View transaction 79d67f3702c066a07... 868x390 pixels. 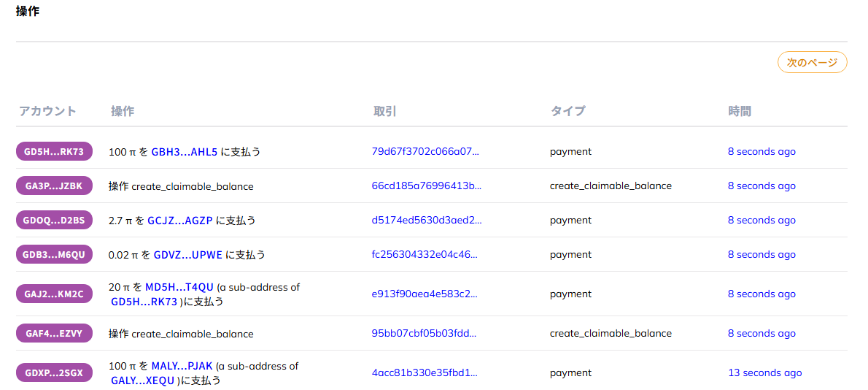point(425,152)
